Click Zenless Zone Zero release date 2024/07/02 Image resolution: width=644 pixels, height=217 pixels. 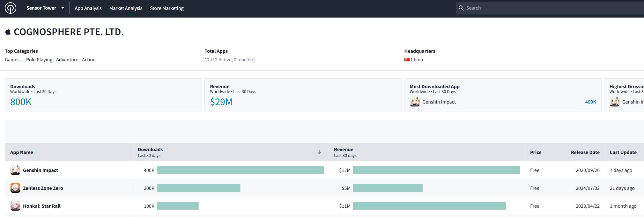pyautogui.click(x=588, y=188)
